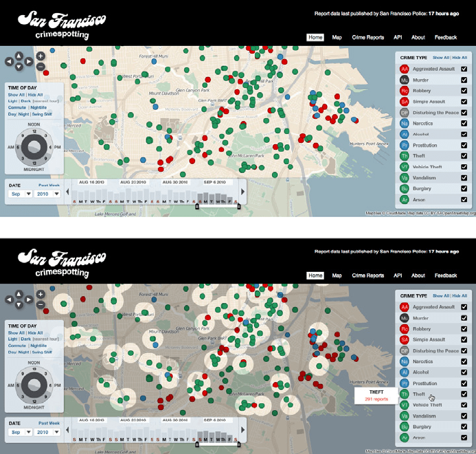Click time-of-day clock dial, top screenshot
The height and width of the screenshot is (454, 476).
pyautogui.click(x=34, y=147)
